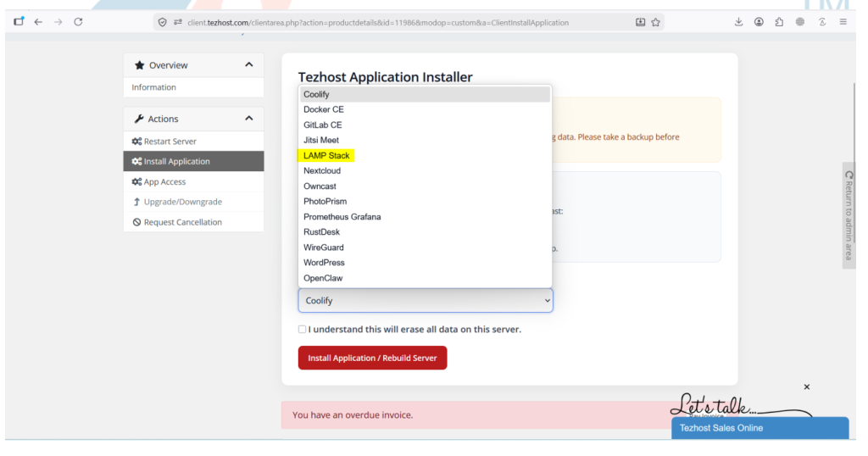This screenshot has height=456, width=868.
Task: Open Information in the sidebar
Action: (x=193, y=87)
